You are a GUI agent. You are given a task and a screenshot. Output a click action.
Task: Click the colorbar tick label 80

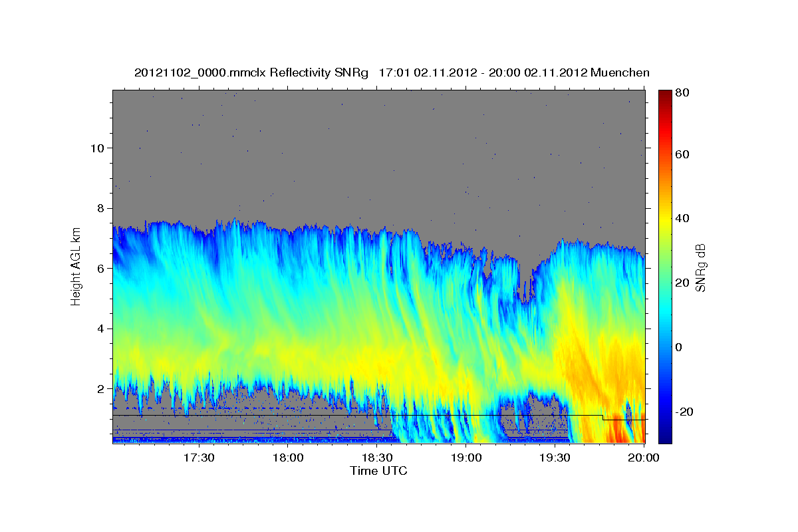684,93
